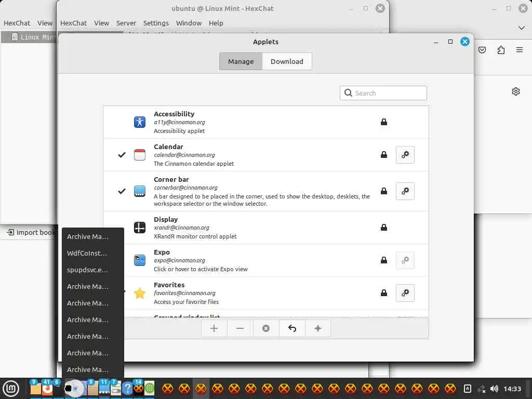Click the Accessibility applet icon
Image resolution: width=532 pixels, height=399 pixels.
pos(139,122)
